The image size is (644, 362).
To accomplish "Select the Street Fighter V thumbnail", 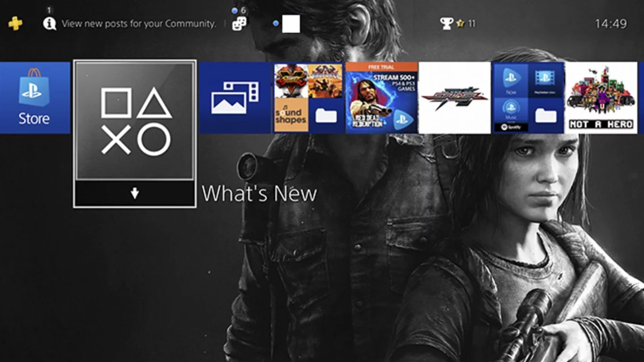I will click(291, 80).
